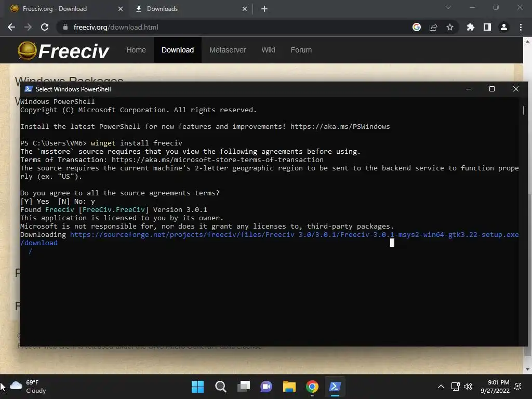Viewport: 532px width, 399px height.
Task: Open the Chrome three-dot menu
Action: click(x=521, y=27)
